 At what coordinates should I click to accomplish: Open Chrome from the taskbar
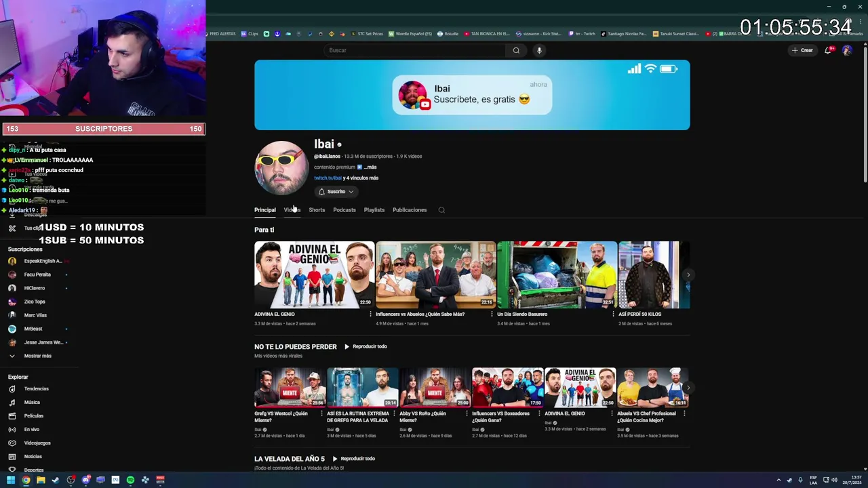point(26,480)
